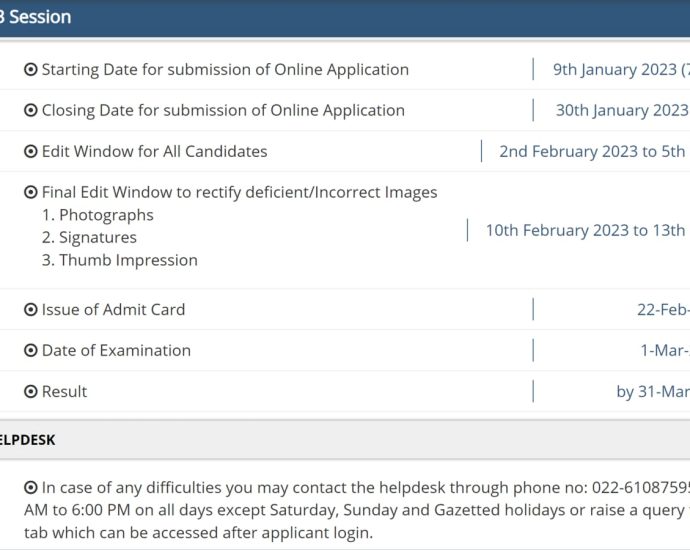This screenshot has width=690, height=550.
Task: Click the 1-Mar examination date value
Action: point(664,351)
